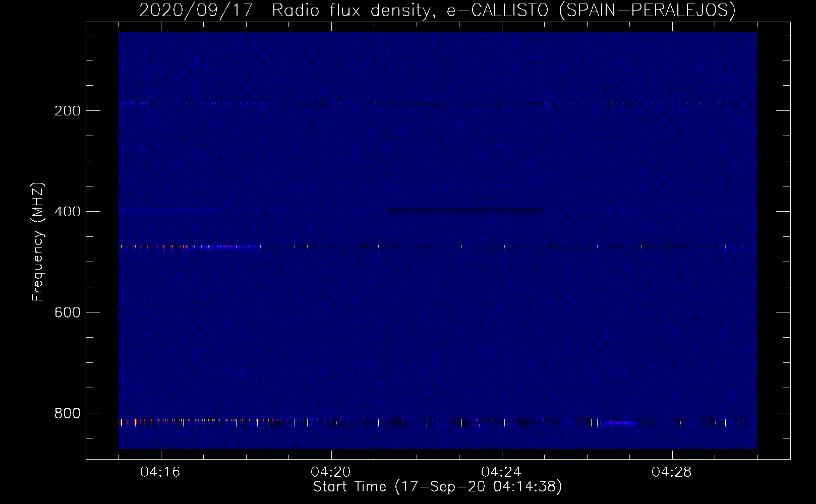The image size is (816, 504).
Task: Click the 04:24 time tick label
Action: [501, 472]
